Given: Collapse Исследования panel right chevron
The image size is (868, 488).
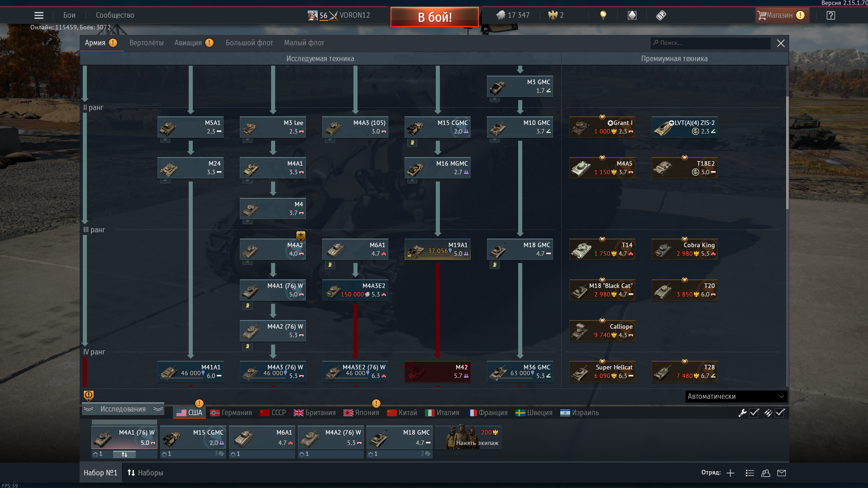Looking at the screenshot, I should [x=158, y=409].
